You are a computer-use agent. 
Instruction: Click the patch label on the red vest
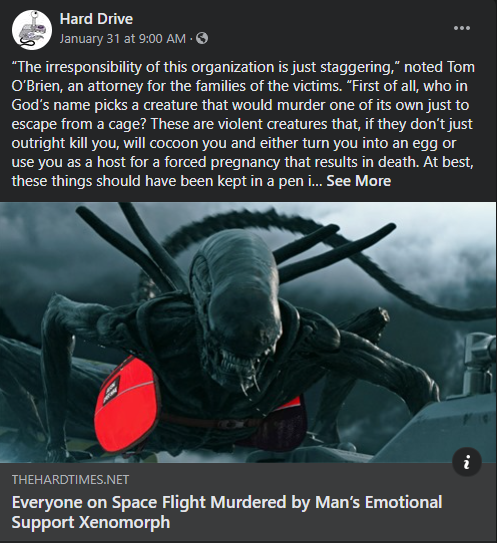[x=112, y=391]
